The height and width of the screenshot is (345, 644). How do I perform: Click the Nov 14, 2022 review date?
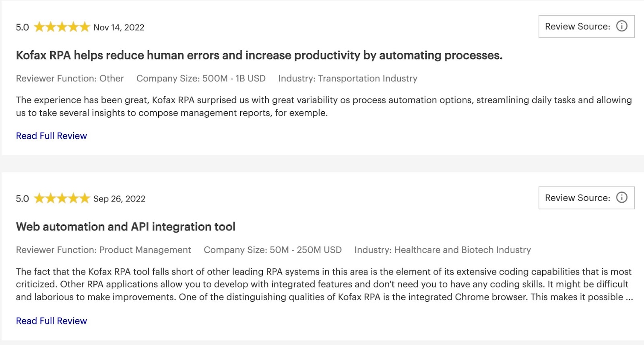tap(119, 27)
